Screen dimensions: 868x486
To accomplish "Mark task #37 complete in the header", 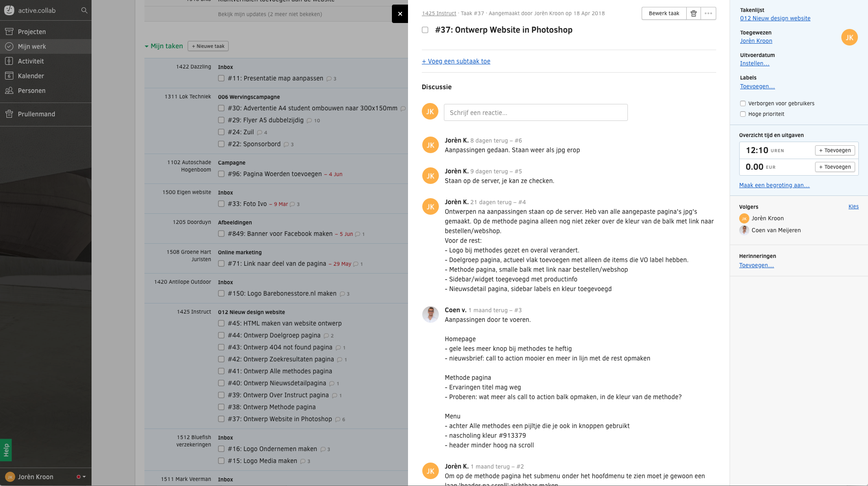I will [x=425, y=30].
